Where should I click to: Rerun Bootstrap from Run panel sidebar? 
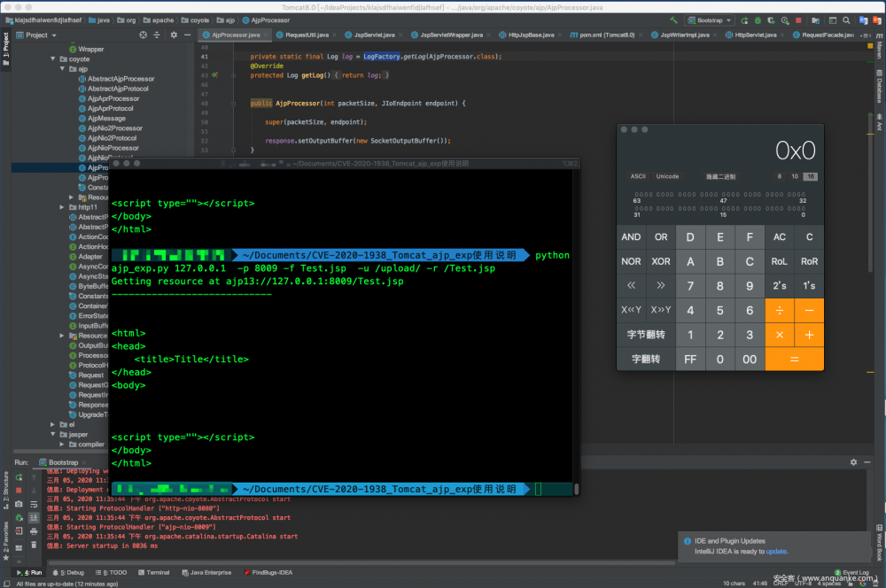click(x=19, y=476)
